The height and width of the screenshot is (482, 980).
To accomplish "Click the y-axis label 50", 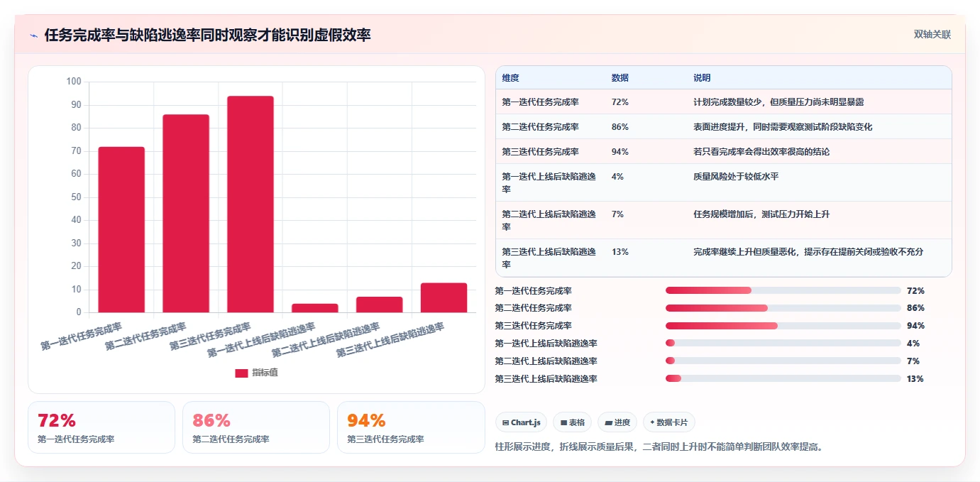I will [x=77, y=197].
